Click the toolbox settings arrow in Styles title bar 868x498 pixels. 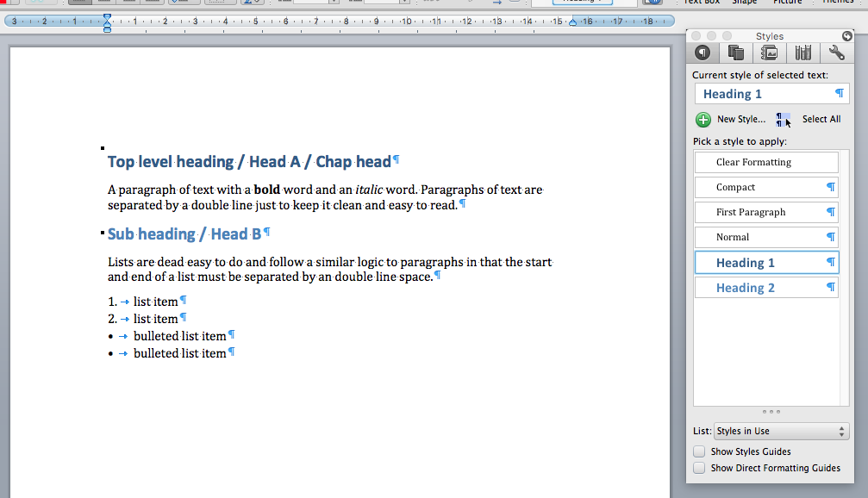click(847, 36)
